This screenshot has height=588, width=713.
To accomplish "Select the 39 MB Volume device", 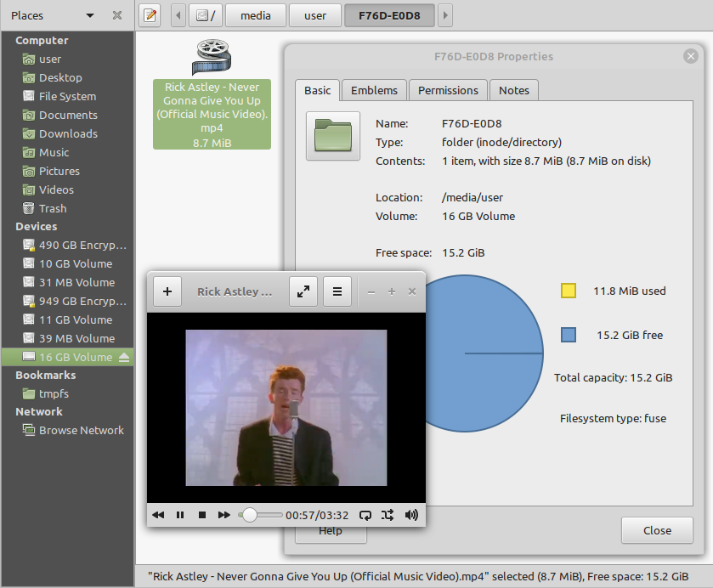I will click(67, 338).
